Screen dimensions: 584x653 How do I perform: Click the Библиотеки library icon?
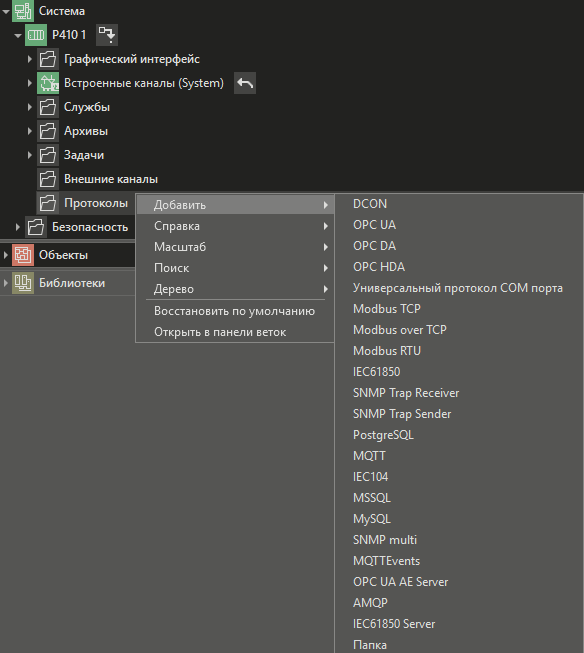coord(23,283)
